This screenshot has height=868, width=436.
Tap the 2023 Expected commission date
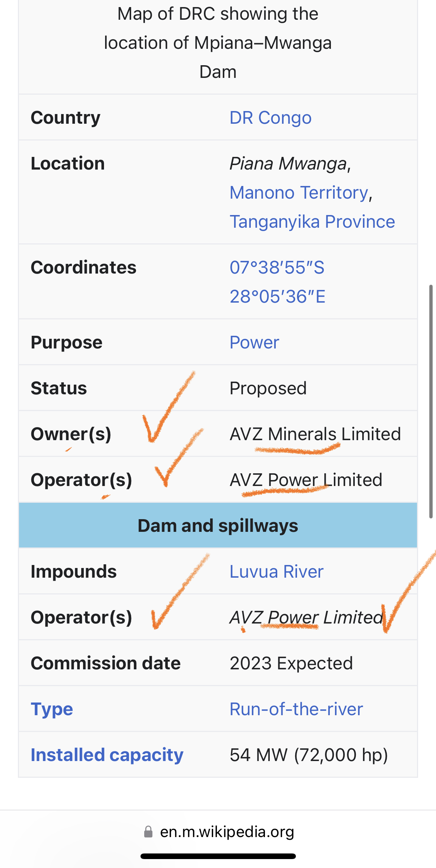click(291, 663)
